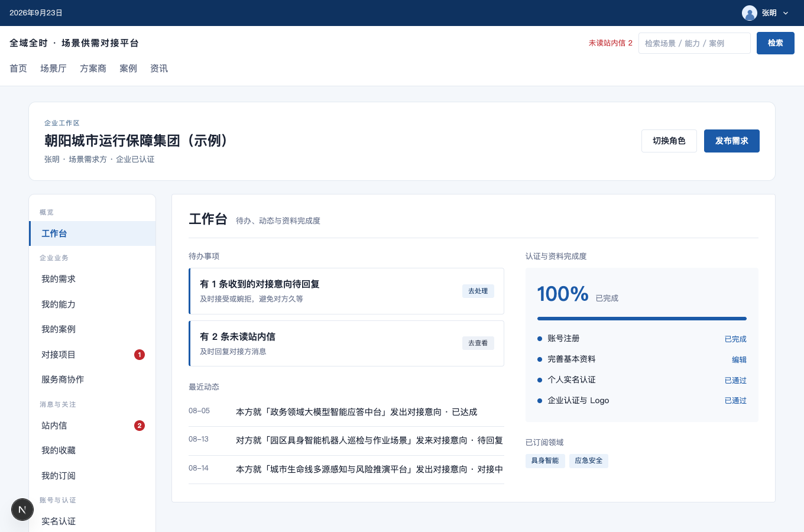Click the 应急安全 subscribed domain tag
Image resolution: width=804 pixels, height=532 pixels.
pos(589,460)
